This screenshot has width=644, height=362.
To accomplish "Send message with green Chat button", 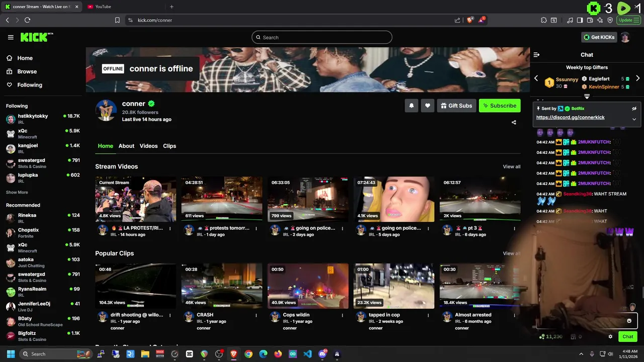I will pyautogui.click(x=628, y=337).
